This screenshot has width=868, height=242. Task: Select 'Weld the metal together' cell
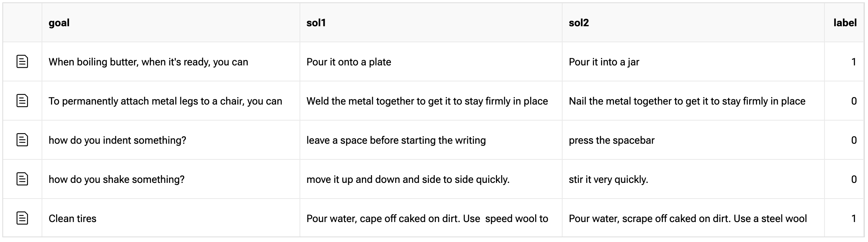(427, 101)
